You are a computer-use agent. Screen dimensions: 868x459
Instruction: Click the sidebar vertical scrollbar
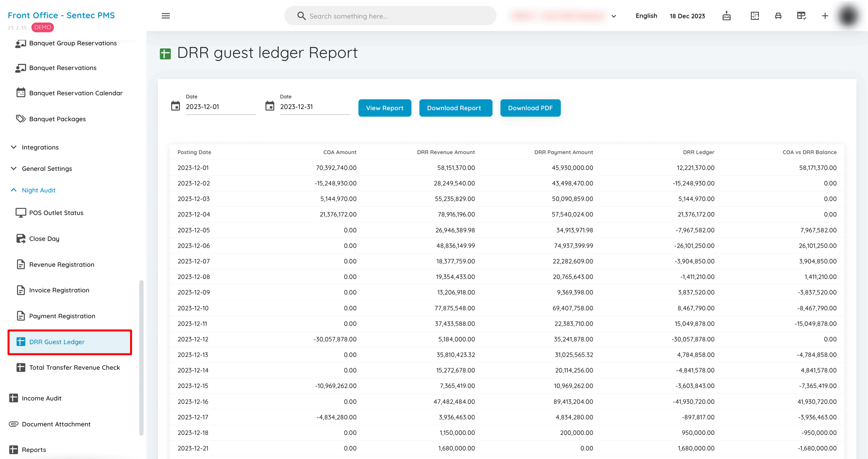point(141,358)
